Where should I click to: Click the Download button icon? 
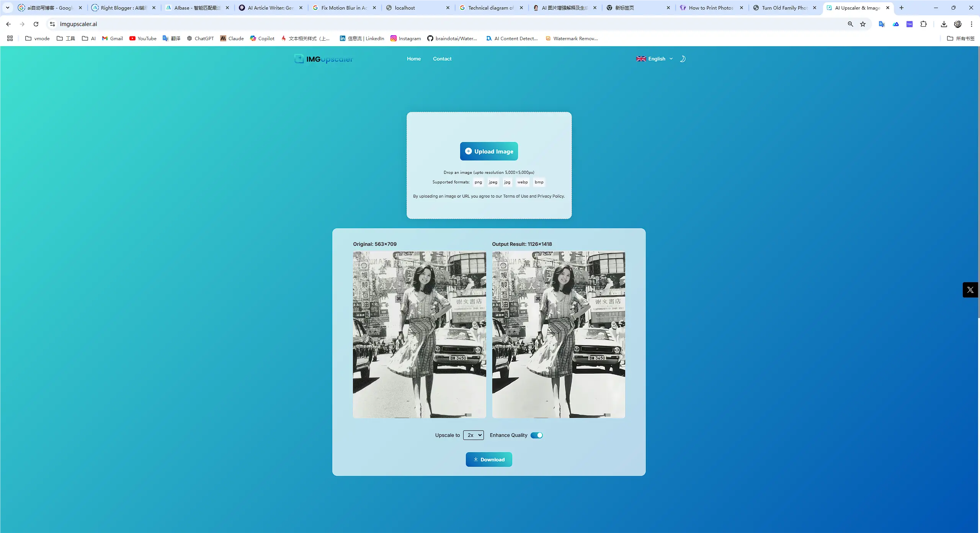click(x=475, y=459)
